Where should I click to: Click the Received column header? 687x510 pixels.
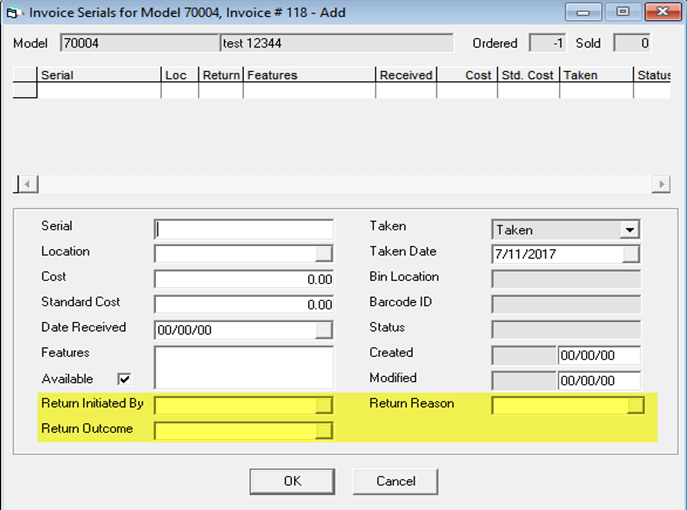click(406, 75)
